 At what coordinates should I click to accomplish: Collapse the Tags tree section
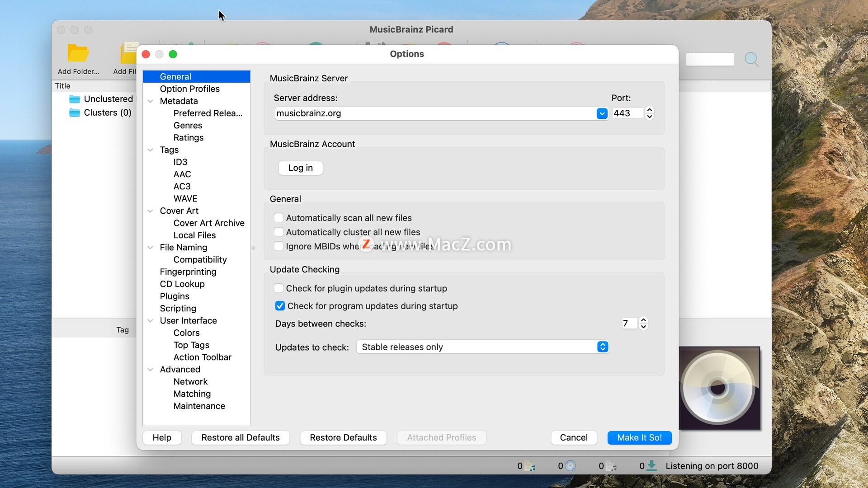[151, 150]
